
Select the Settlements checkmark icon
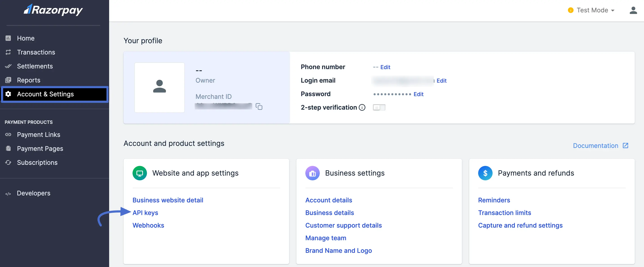pyautogui.click(x=8, y=66)
